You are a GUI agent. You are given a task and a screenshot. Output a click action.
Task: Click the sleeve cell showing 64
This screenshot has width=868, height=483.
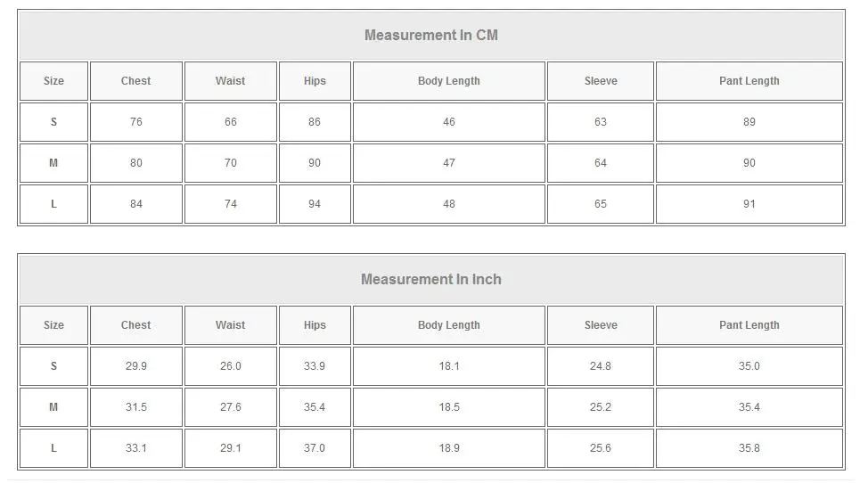click(x=601, y=163)
